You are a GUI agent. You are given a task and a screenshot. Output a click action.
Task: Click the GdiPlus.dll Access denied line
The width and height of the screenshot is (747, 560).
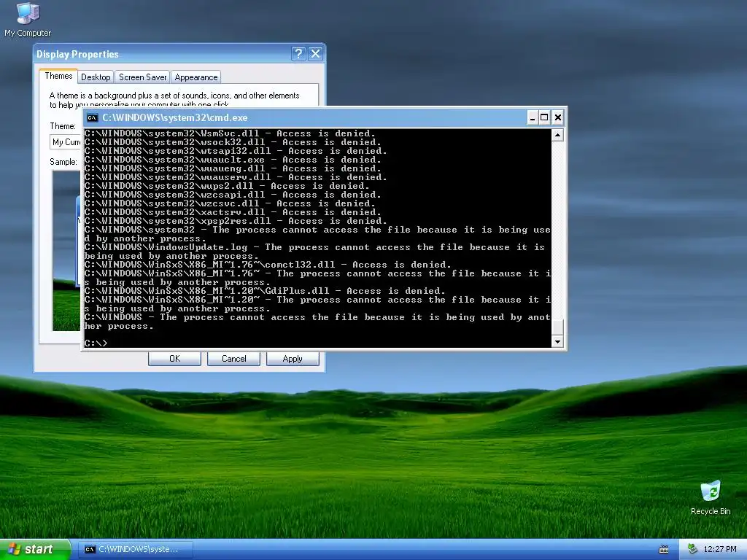(264, 290)
